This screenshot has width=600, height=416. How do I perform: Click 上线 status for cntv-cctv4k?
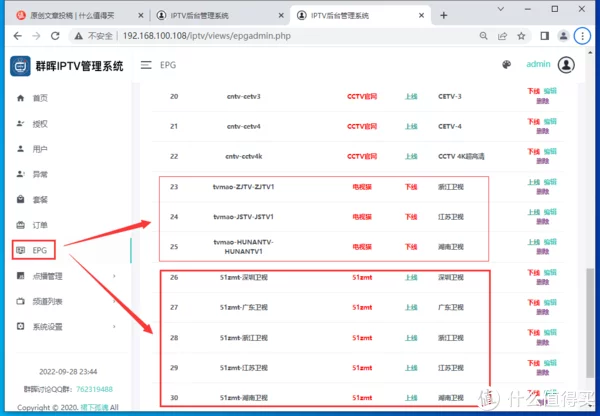click(x=411, y=156)
